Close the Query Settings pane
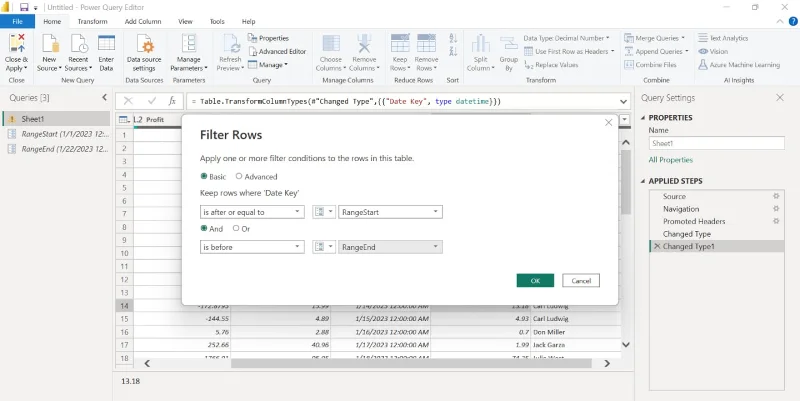Screen dimensions: 800x401 (780, 97)
